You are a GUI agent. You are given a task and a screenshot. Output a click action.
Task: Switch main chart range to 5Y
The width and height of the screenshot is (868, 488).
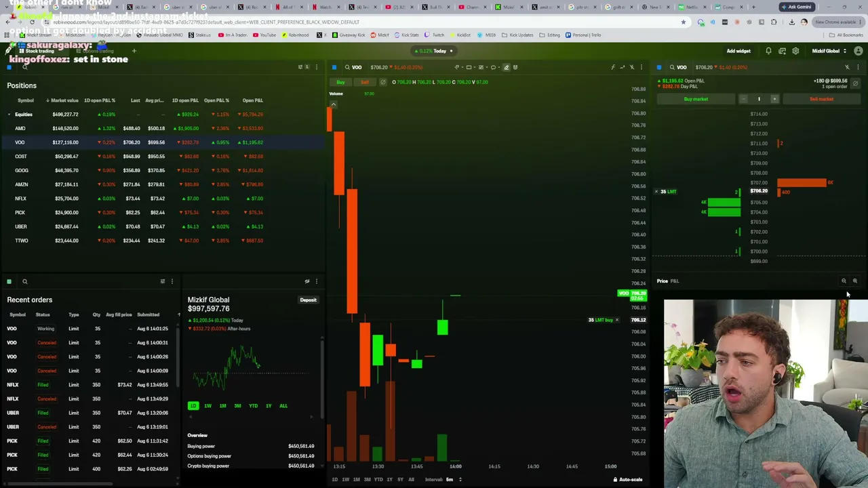click(x=400, y=480)
